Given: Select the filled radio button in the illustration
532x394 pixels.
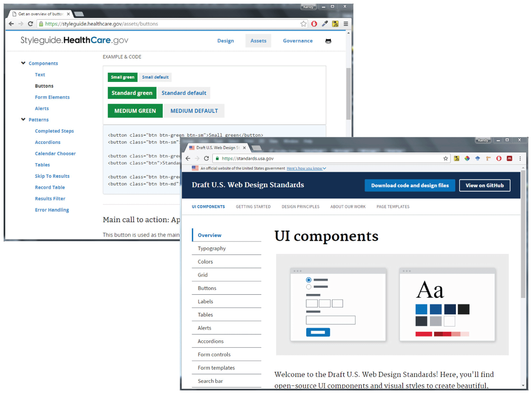Looking at the screenshot, I should 308,280.
